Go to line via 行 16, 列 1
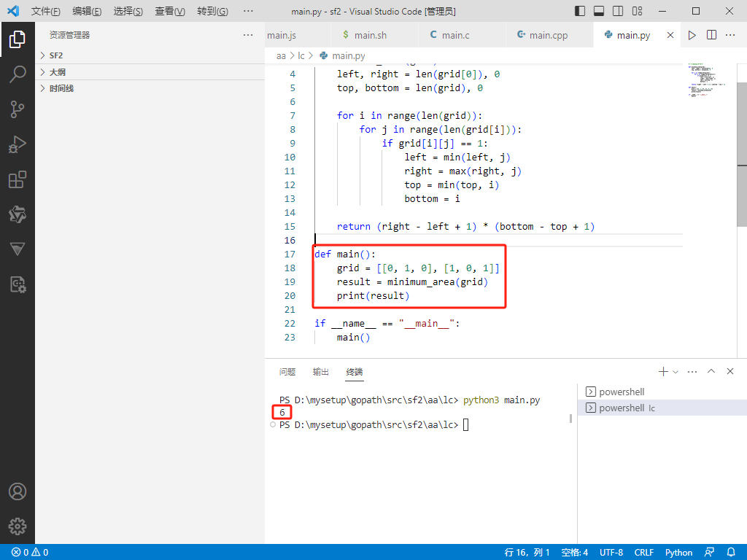Viewport: 747px width, 560px height. (527, 552)
